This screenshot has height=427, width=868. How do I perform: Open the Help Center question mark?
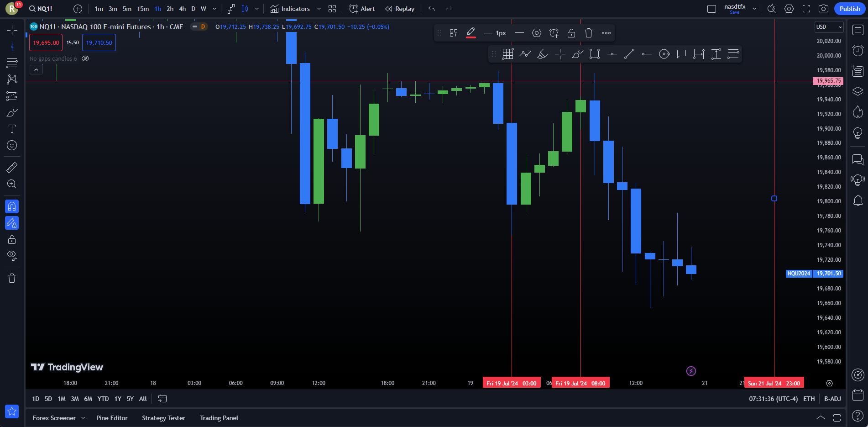click(858, 416)
